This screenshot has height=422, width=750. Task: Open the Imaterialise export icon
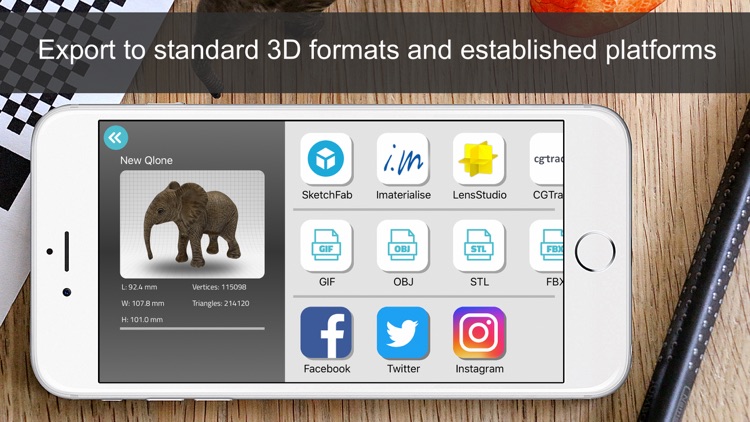tap(403, 160)
